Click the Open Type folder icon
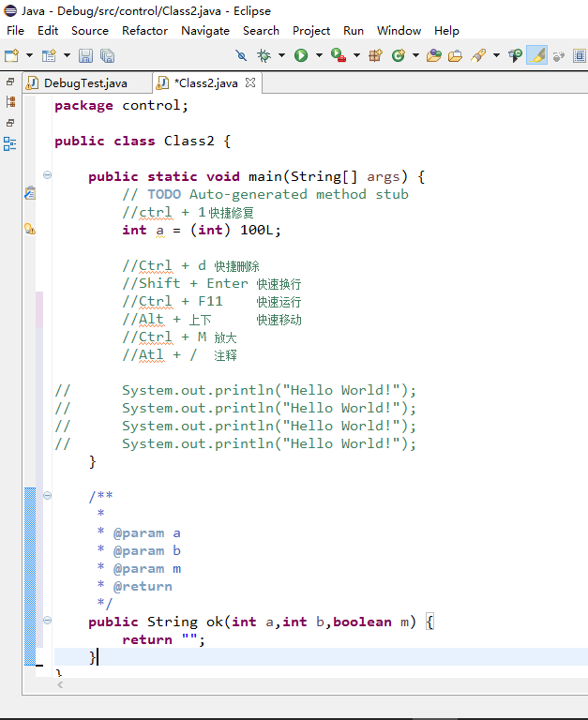Screen dimensions: 588x720 click(x=433, y=55)
